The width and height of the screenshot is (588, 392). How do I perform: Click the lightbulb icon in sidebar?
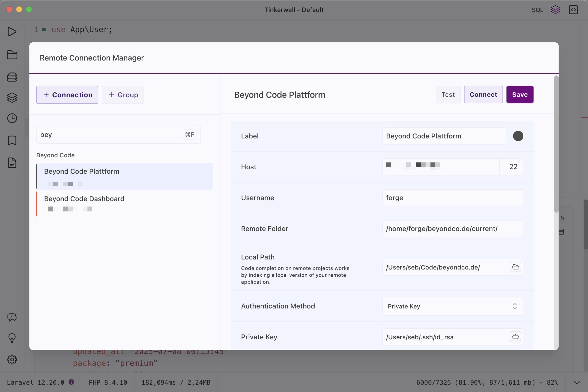[x=12, y=338]
